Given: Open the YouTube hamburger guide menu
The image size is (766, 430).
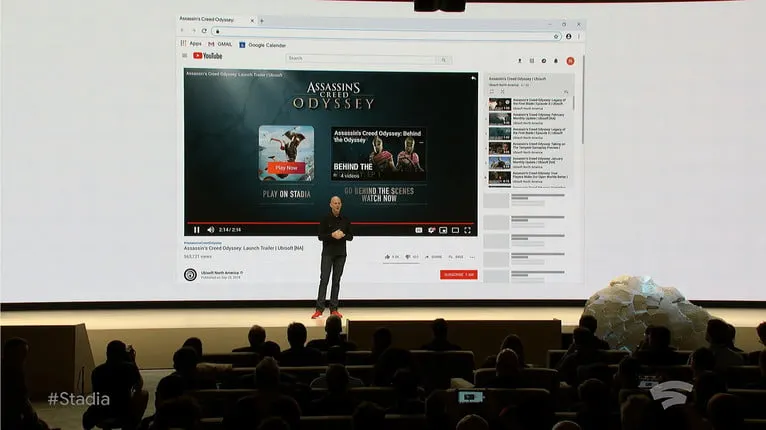Looking at the screenshot, I should pos(185,56).
